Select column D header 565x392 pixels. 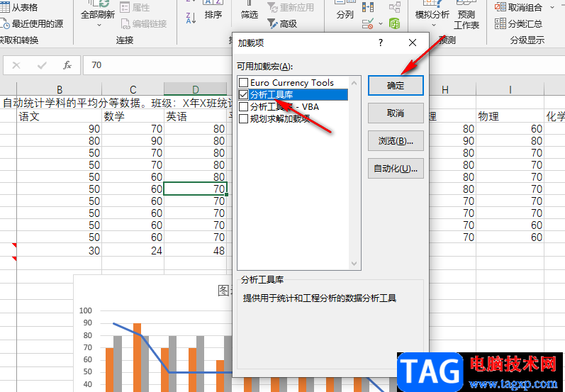(195, 89)
